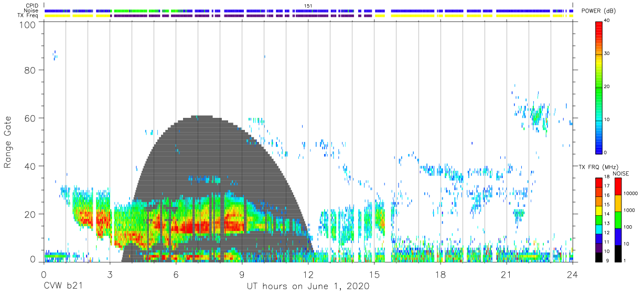The image size is (644, 297).
Task: Click the NOISE colorbar
Action: coord(618,219)
